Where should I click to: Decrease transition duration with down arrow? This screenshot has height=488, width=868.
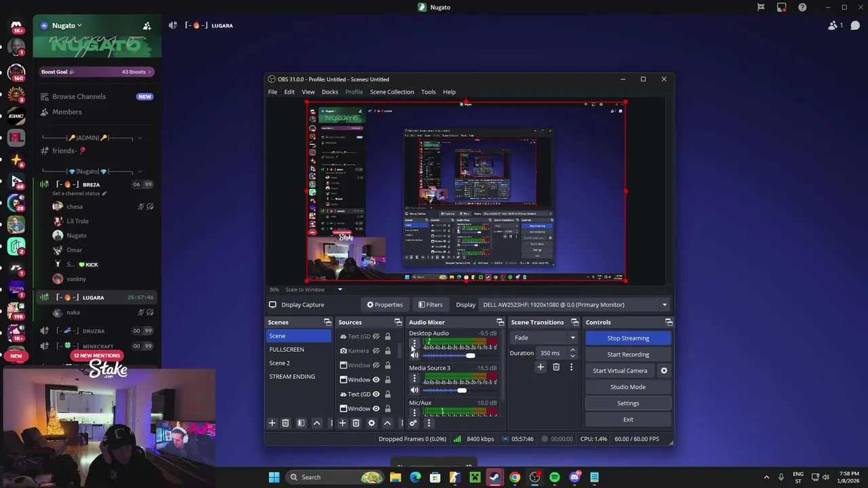[x=572, y=356]
